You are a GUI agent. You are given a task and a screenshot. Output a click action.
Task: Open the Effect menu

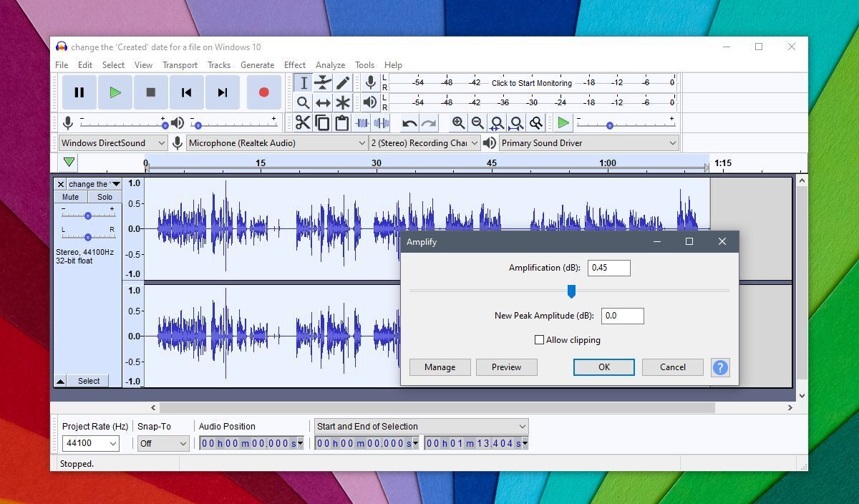pyautogui.click(x=294, y=64)
